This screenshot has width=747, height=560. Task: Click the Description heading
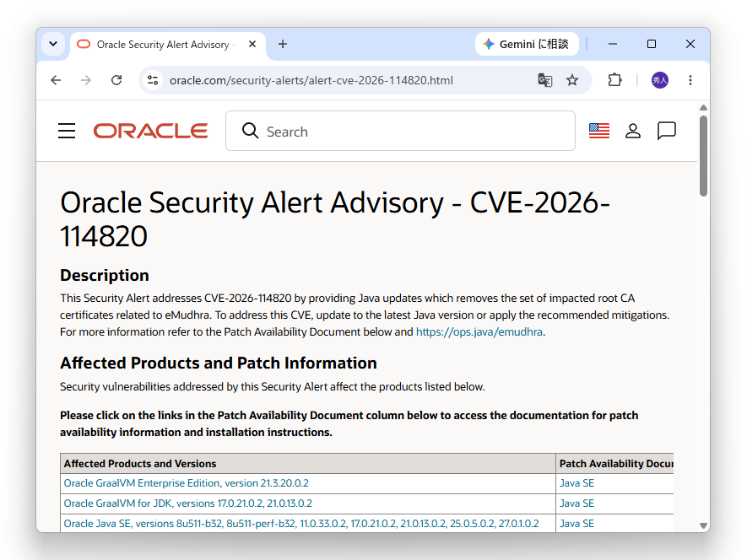[x=105, y=275]
